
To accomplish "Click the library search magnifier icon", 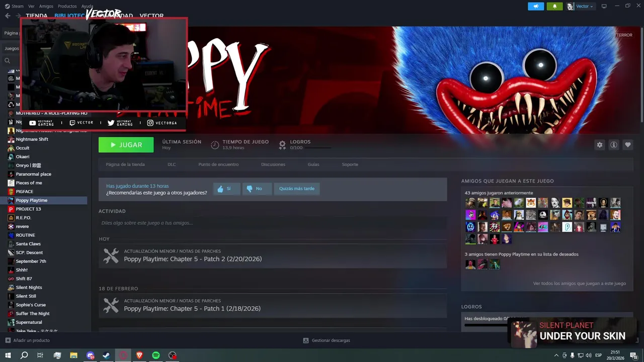I will pos(7,61).
